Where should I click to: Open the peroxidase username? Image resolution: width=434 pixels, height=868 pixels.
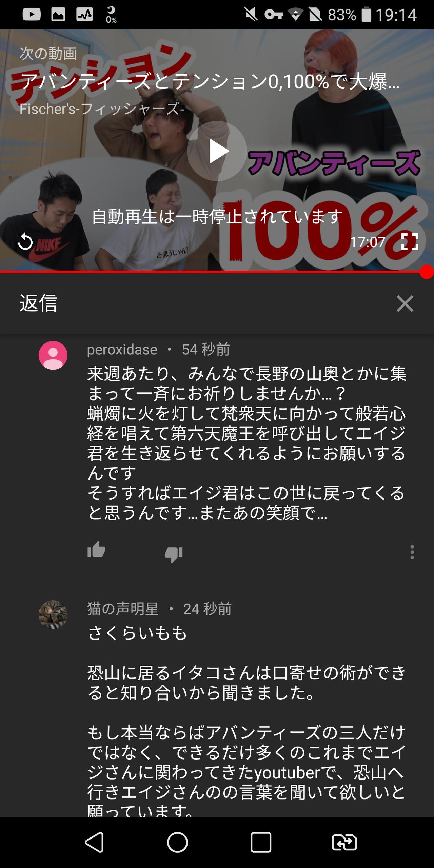[x=122, y=349]
